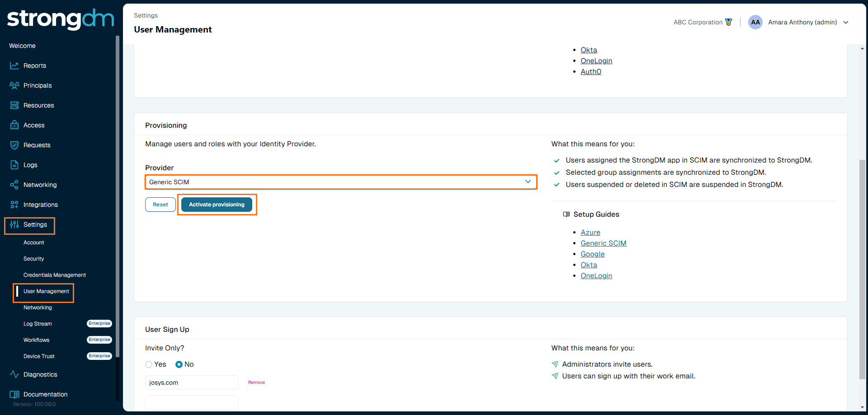Open the Provider dropdown showing Generic SCIM

click(341, 182)
